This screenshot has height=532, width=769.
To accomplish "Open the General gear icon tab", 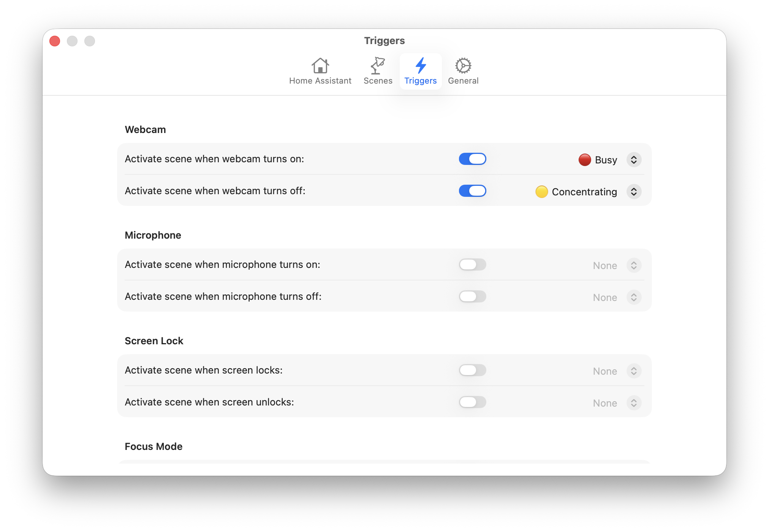I will pyautogui.click(x=463, y=66).
